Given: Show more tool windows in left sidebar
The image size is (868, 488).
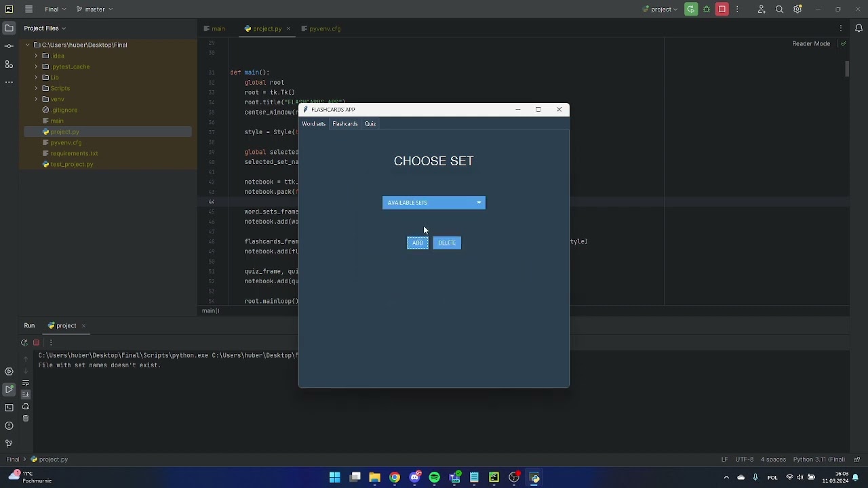Looking at the screenshot, I should coord(9,82).
